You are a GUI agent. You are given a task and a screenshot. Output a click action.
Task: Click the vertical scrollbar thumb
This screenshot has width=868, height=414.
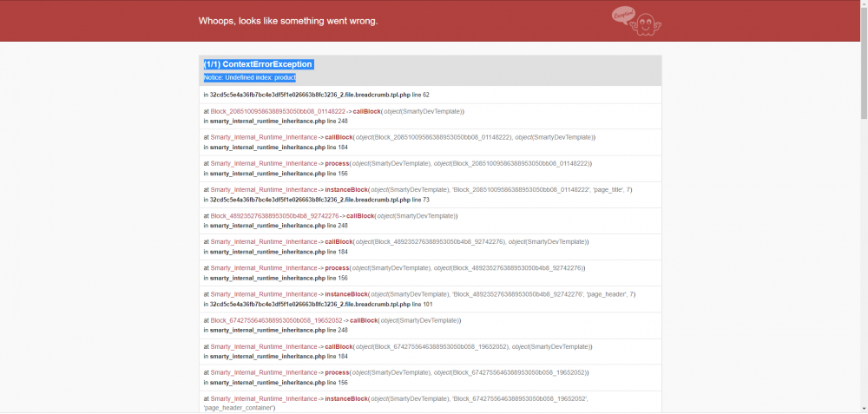pyautogui.click(x=864, y=62)
